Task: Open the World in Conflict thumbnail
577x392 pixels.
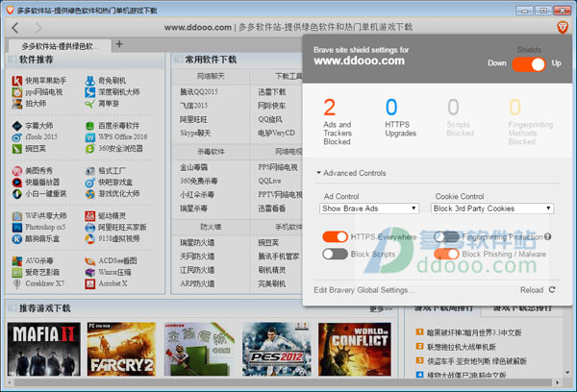Action: tap(354, 349)
